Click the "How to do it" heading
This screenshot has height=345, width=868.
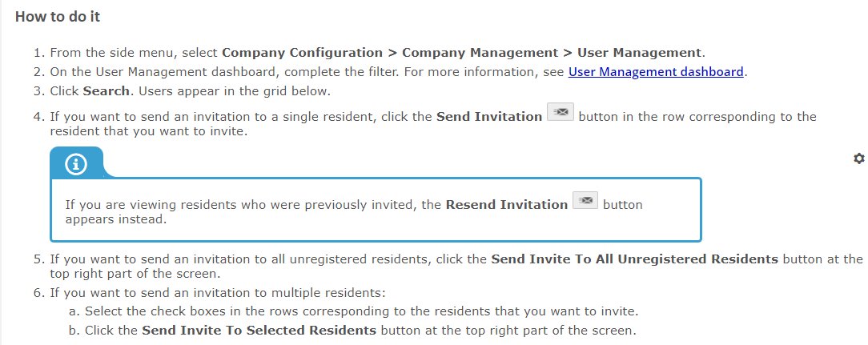[x=58, y=17]
